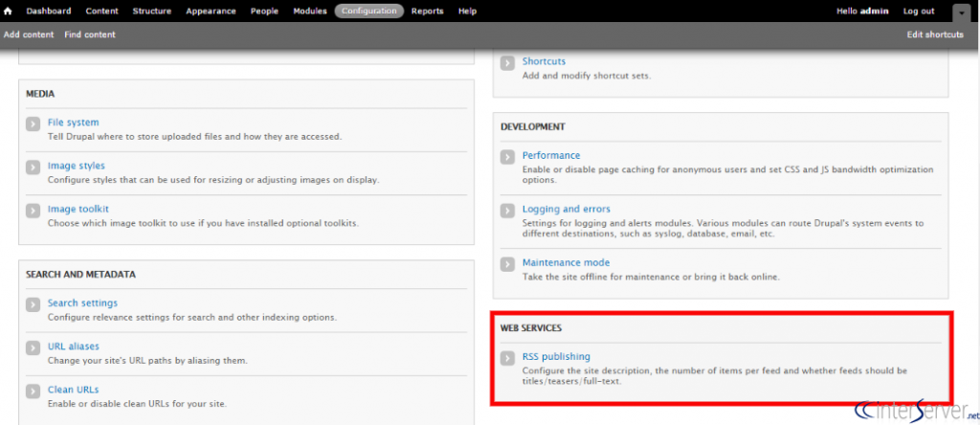Click 'Enable or disable clean URLs' description
This screenshot has width=980, height=425.
(x=137, y=404)
